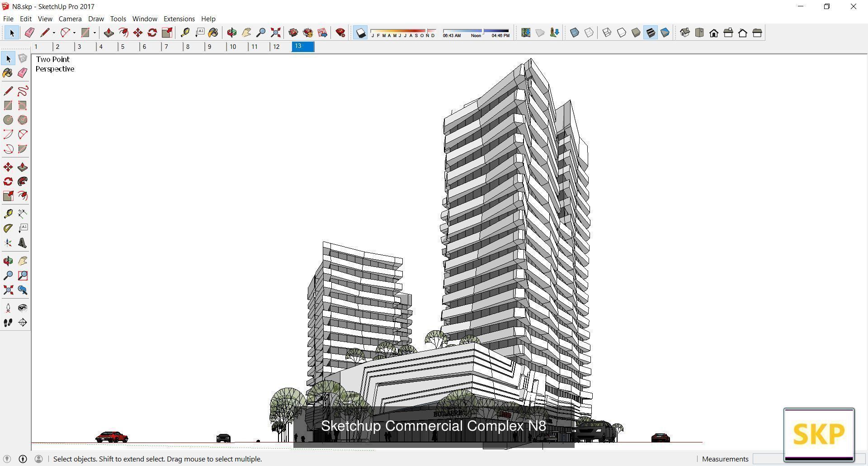
Task: Open the Help menu
Action: pos(208,19)
